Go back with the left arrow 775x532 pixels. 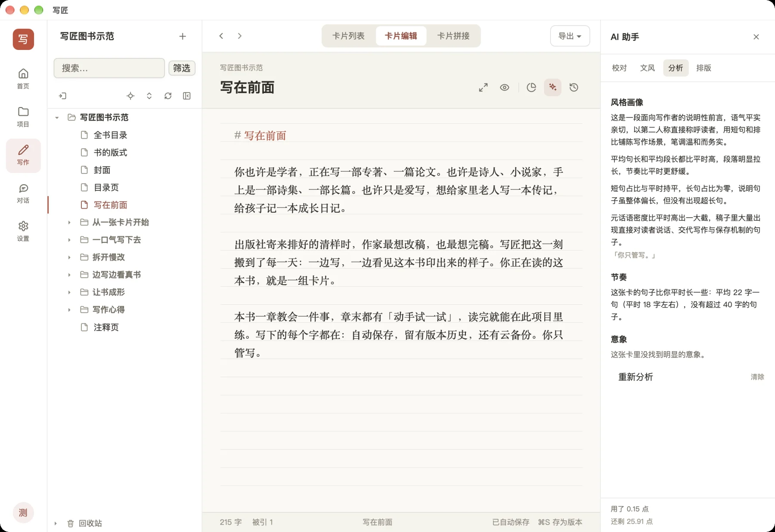click(221, 36)
